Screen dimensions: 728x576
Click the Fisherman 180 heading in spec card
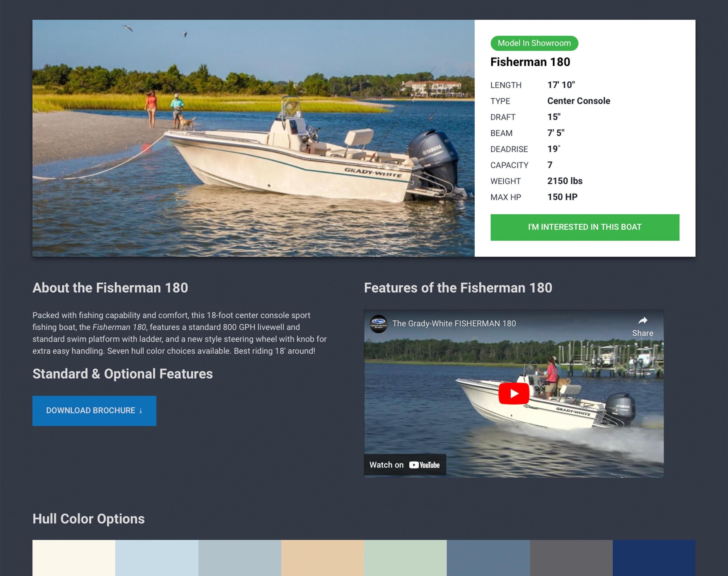(x=530, y=62)
